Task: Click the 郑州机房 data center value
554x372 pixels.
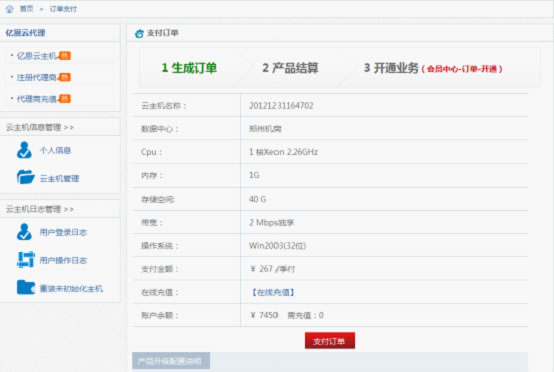Action: (x=265, y=129)
